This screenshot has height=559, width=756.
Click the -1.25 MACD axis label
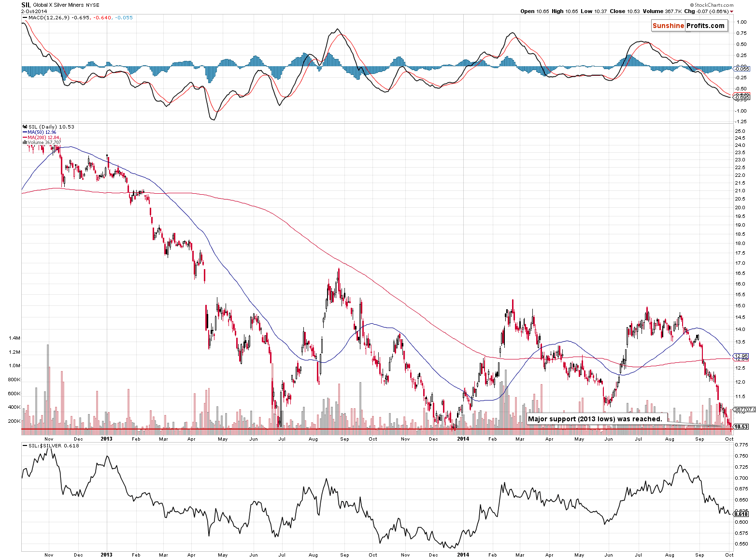(741, 122)
